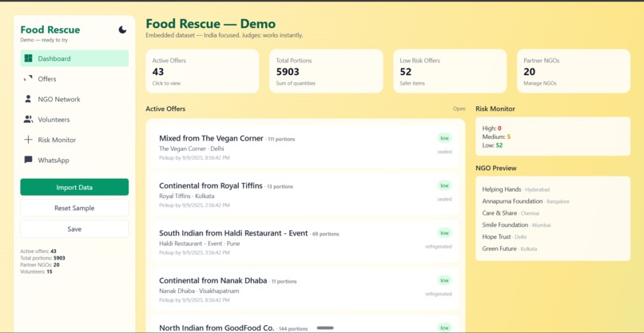Click the Dashboard grid icon
644x333 pixels.
28,58
